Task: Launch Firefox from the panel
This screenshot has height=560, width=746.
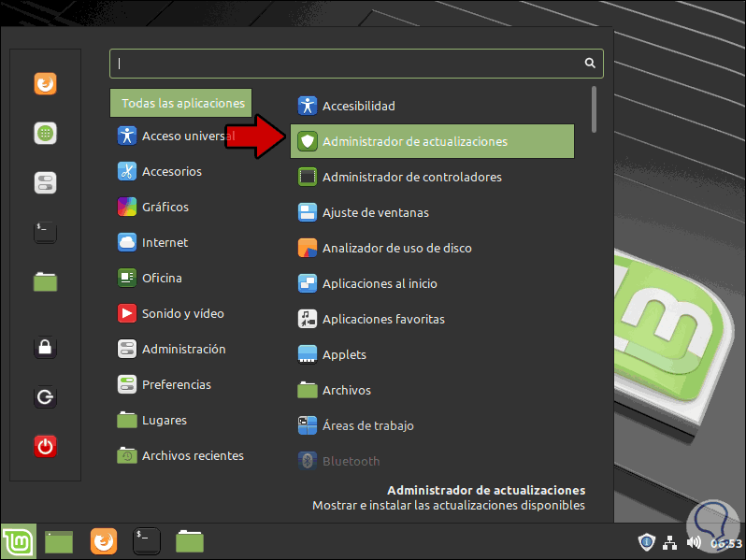Action: click(x=103, y=541)
